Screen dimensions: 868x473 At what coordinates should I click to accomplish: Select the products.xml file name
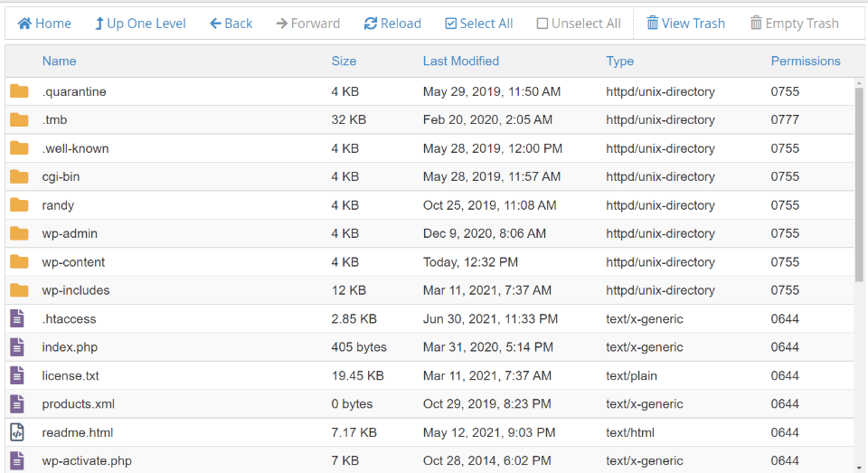(79, 403)
